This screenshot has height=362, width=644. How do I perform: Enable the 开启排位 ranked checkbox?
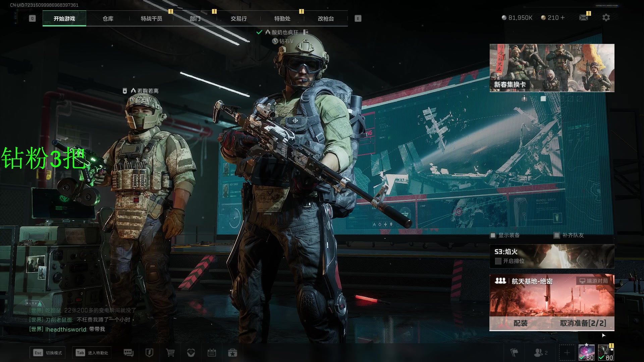coord(498,261)
